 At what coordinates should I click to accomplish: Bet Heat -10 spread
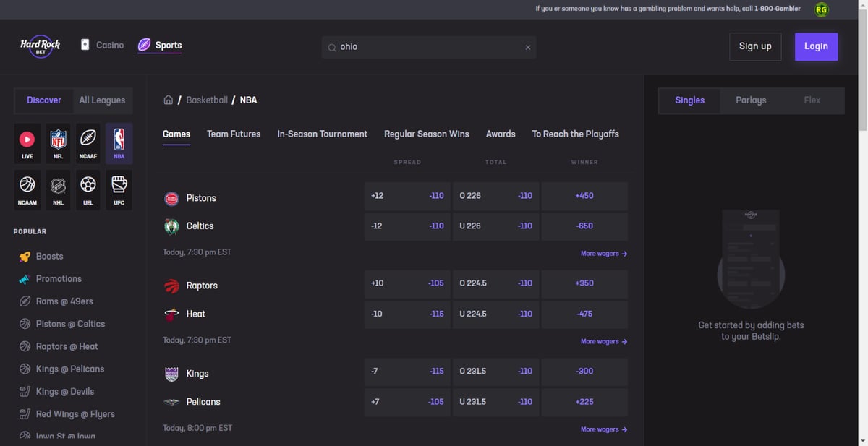[x=407, y=314]
